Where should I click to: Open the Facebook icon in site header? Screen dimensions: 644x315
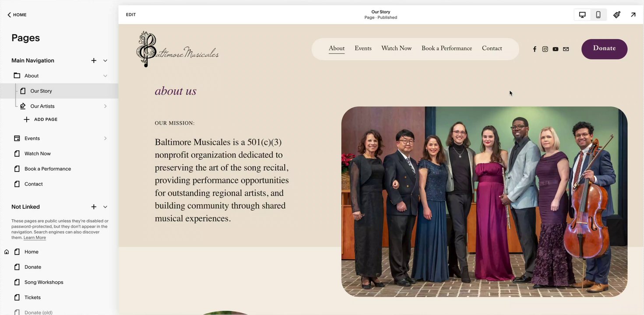(535, 49)
